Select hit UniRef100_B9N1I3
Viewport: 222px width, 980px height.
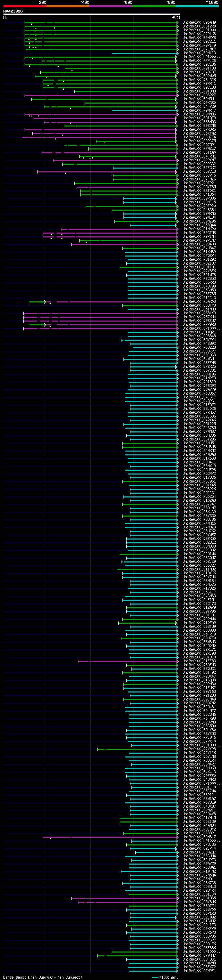coord(199,53)
